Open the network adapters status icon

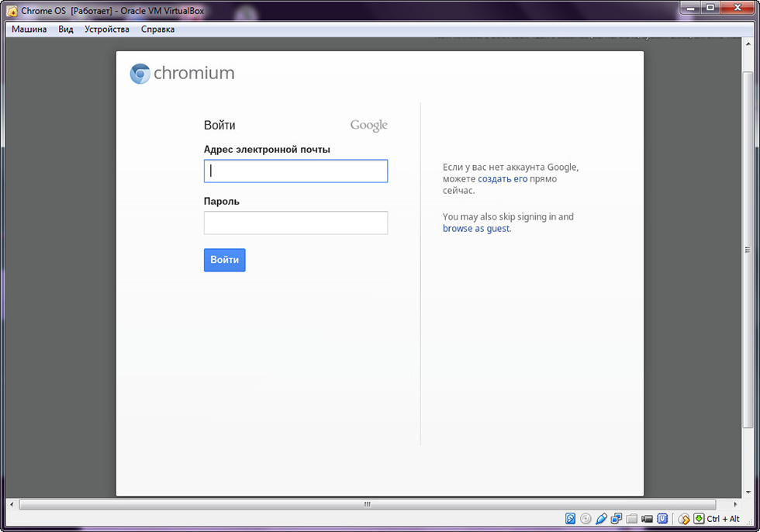coord(616,519)
